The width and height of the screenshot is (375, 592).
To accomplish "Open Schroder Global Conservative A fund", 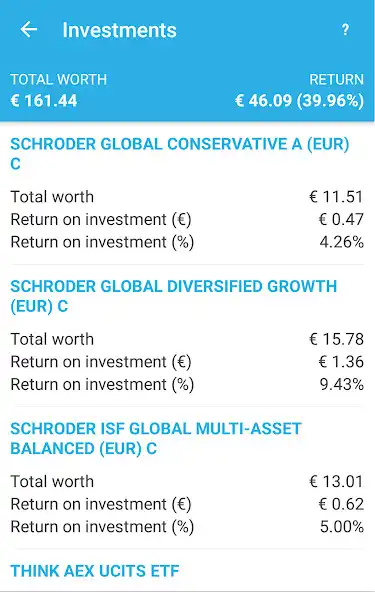I will click(180, 154).
